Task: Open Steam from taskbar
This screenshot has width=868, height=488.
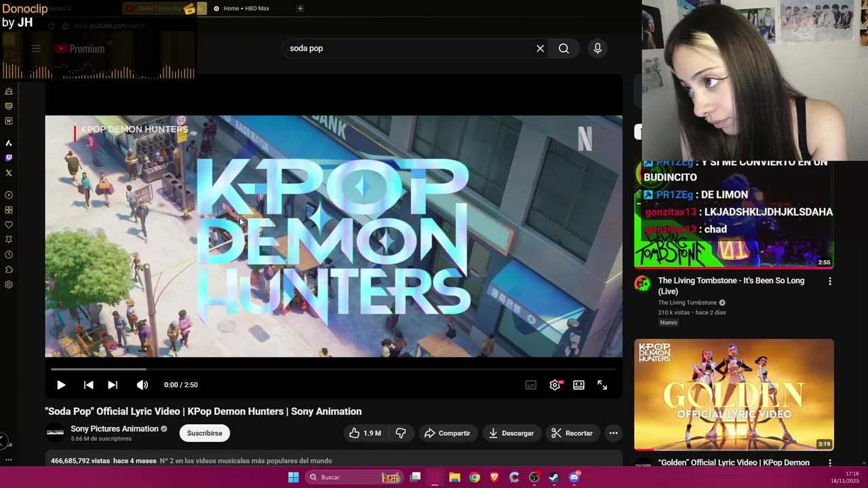Action: pos(554,477)
